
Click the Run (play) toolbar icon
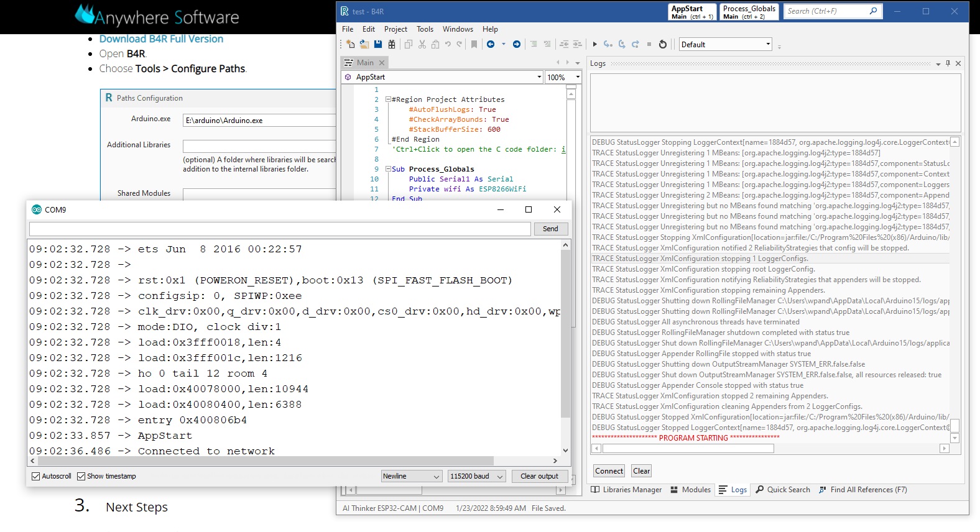pos(594,44)
